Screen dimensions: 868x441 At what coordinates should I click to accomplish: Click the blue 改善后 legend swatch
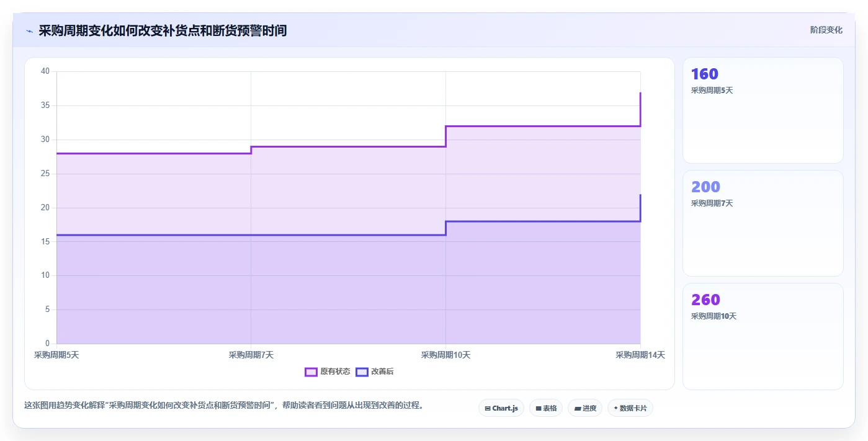click(362, 372)
